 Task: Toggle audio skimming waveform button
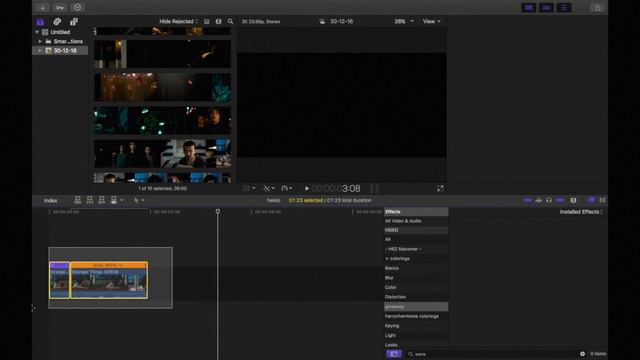[x=539, y=200]
